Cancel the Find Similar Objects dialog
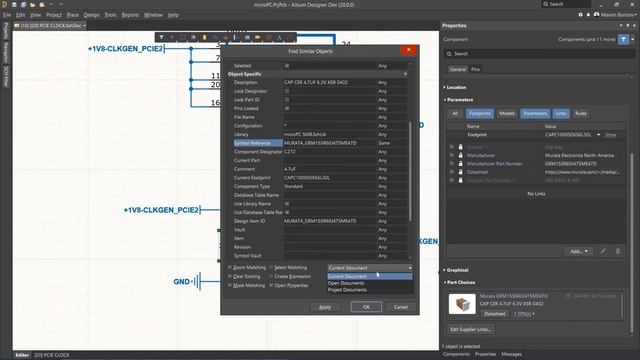Viewport: 640px width, 360px height. click(x=400, y=307)
